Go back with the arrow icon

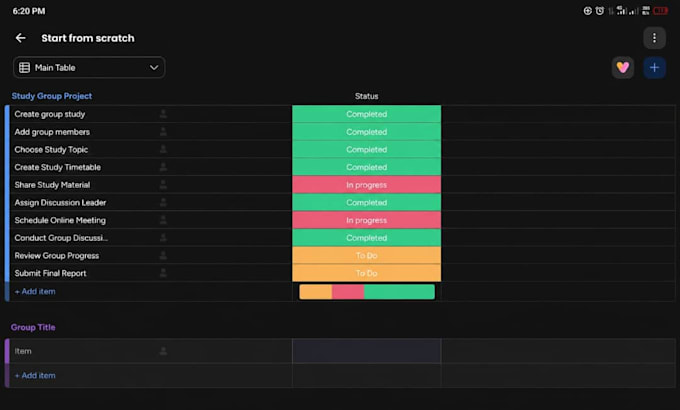click(x=20, y=38)
